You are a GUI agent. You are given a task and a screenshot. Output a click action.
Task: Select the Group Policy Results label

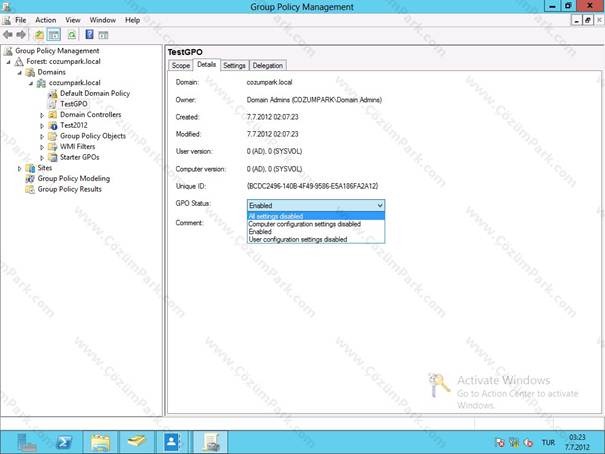click(69, 189)
